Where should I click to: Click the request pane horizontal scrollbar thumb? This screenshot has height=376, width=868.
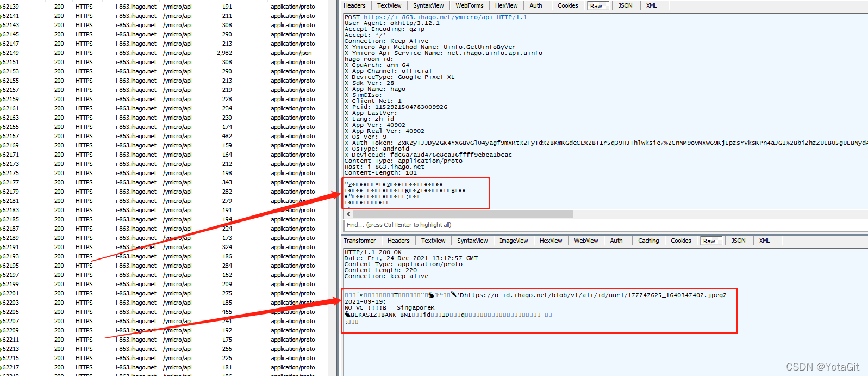tap(463, 214)
